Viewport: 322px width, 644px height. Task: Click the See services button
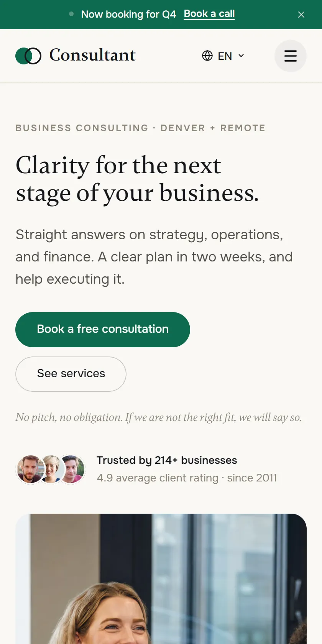(x=71, y=374)
